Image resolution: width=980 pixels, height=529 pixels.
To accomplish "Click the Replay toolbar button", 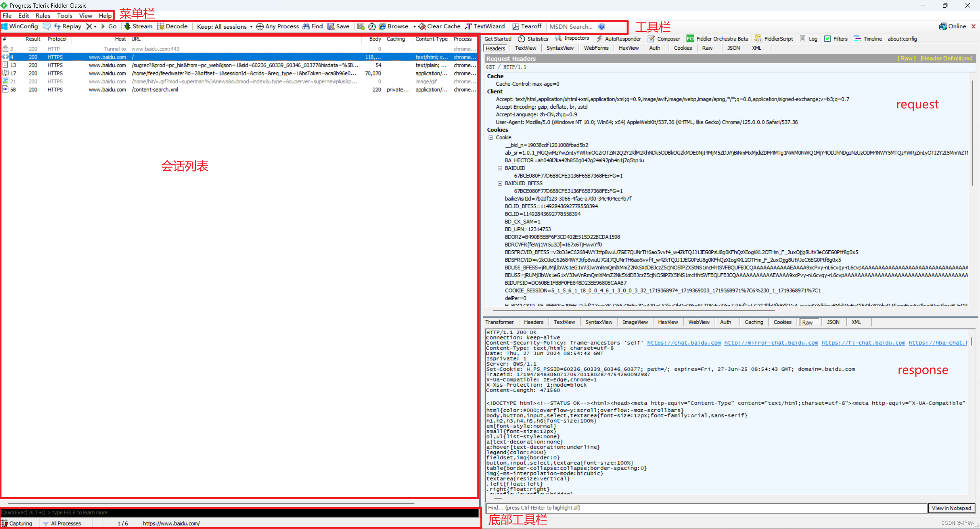I will pyautogui.click(x=68, y=26).
